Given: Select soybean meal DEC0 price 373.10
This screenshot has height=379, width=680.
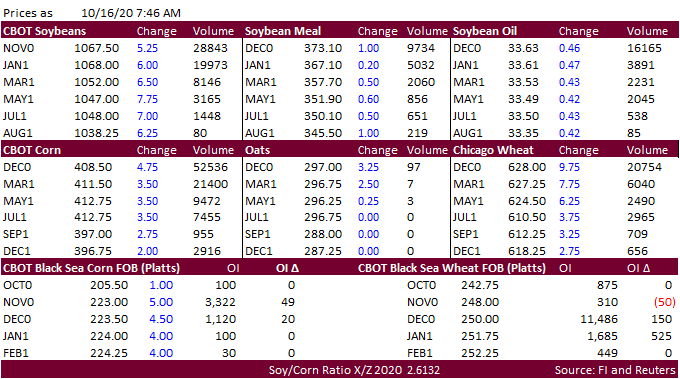Looking at the screenshot, I should pos(323,48).
